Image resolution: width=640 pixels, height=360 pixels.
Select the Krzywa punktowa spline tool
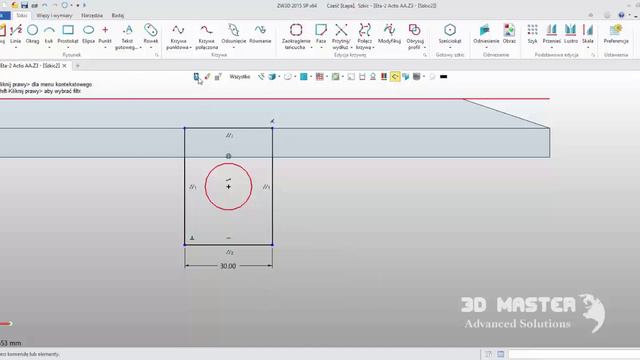click(x=178, y=37)
